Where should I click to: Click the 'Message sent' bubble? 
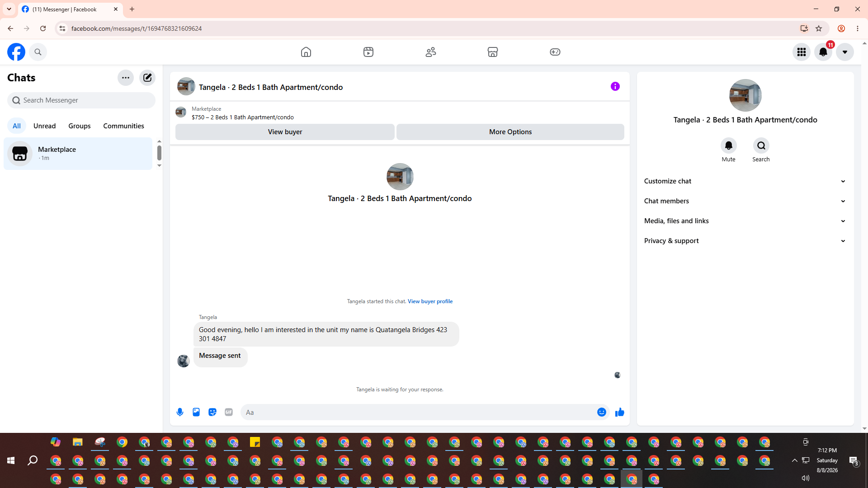coord(220,357)
